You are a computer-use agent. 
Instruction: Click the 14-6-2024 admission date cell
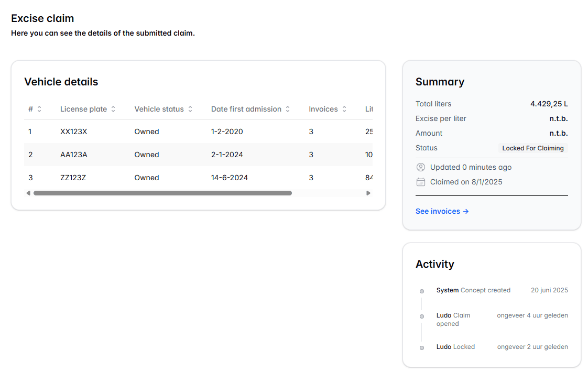(229, 178)
